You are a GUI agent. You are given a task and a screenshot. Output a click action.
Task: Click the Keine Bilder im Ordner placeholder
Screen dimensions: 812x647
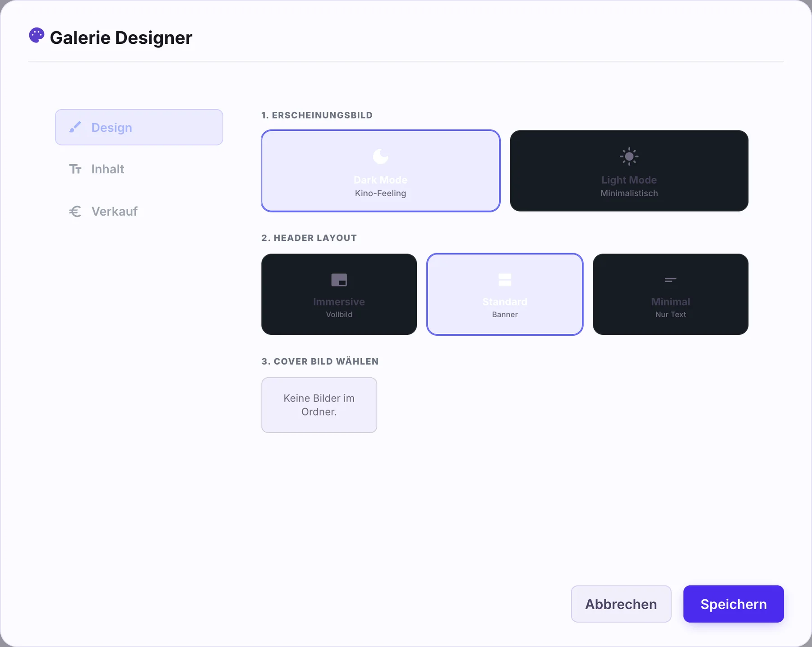point(319,405)
